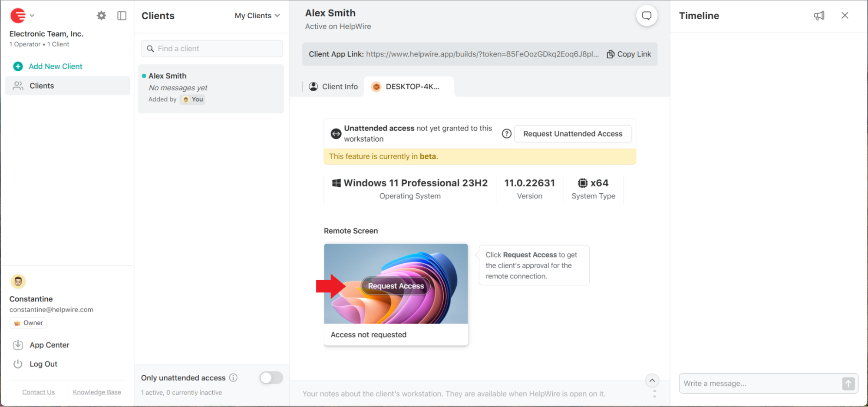Image resolution: width=868 pixels, height=407 pixels.
Task: Add a new client with plus icon
Action: click(x=18, y=66)
